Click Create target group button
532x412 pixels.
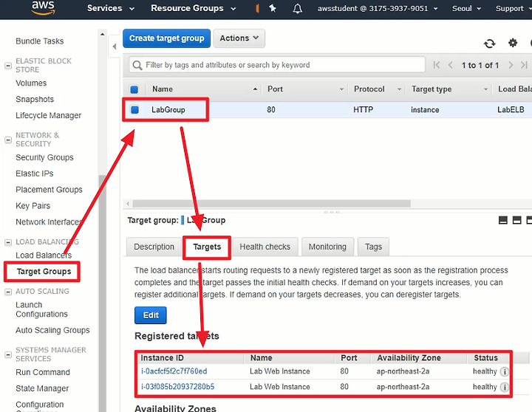tap(166, 38)
